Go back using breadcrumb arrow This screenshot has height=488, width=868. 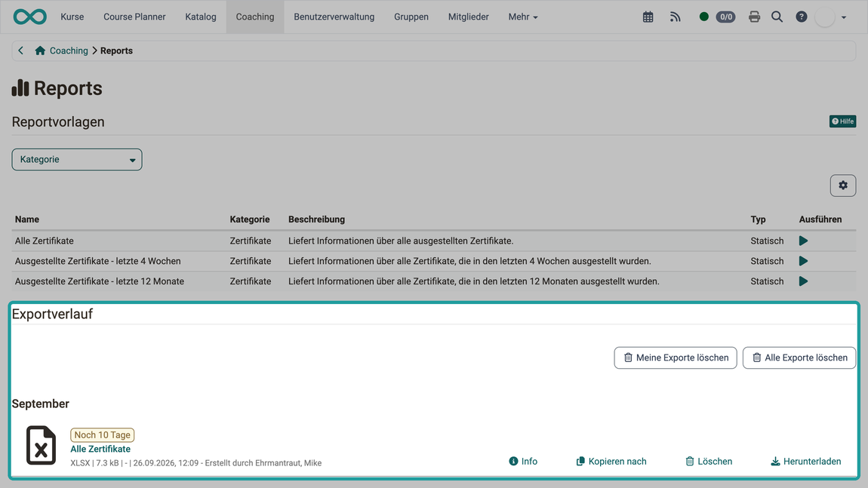[x=20, y=51]
